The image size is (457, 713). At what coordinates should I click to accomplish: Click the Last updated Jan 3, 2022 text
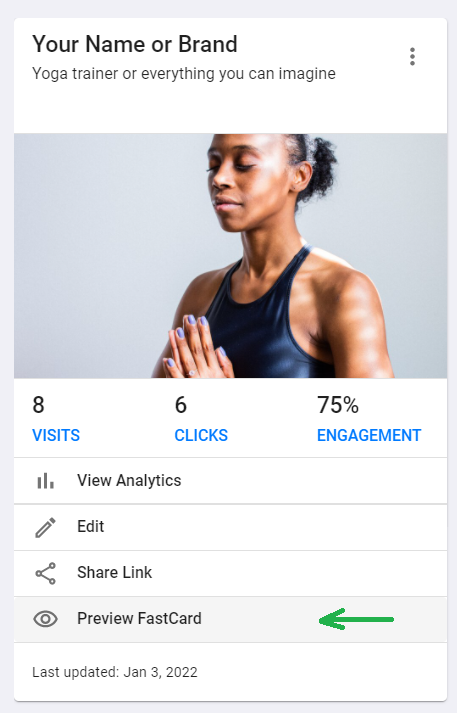click(x=115, y=672)
